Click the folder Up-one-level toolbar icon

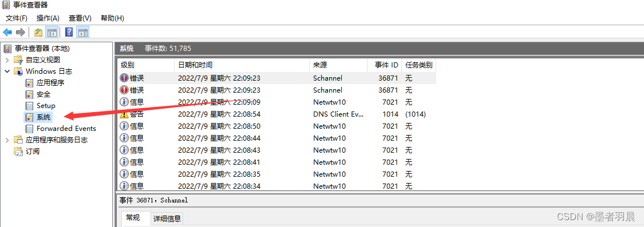(x=38, y=32)
